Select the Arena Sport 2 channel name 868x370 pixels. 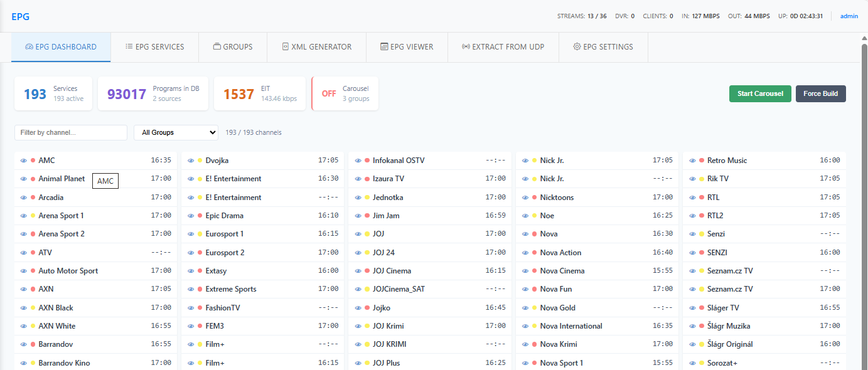(x=62, y=234)
